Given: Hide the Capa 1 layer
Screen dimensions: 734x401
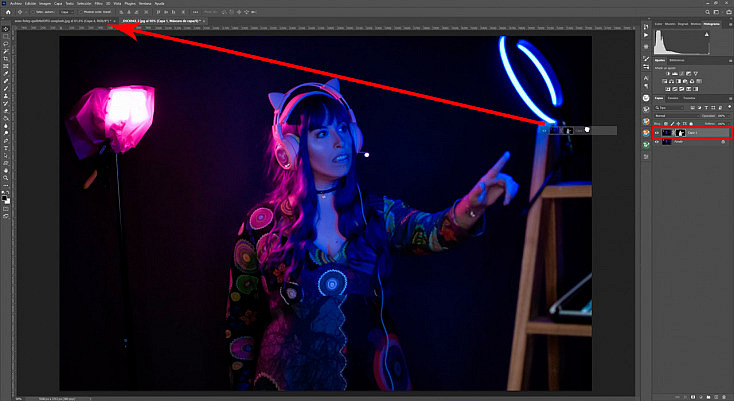Looking at the screenshot, I should pyautogui.click(x=656, y=132).
